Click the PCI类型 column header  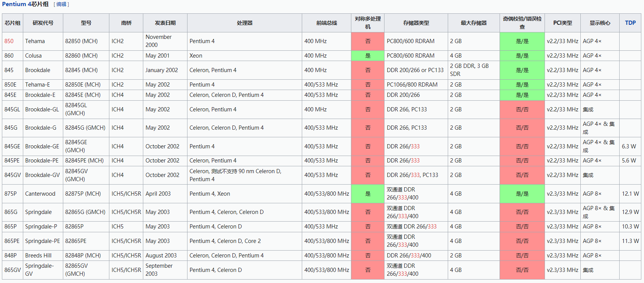click(x=563, y=23)
